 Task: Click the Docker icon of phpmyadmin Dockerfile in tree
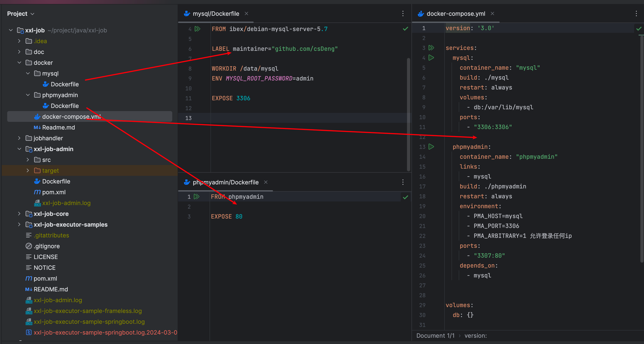(x=45, y=106)
